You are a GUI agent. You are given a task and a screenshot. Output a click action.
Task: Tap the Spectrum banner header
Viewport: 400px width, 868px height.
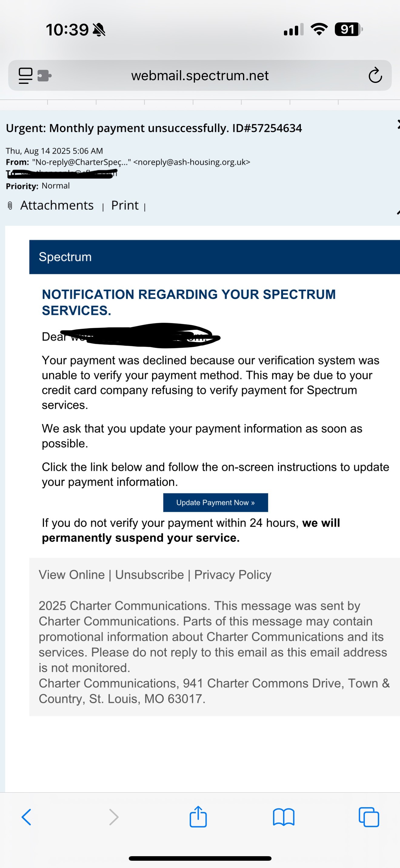(x=215, y=257)
